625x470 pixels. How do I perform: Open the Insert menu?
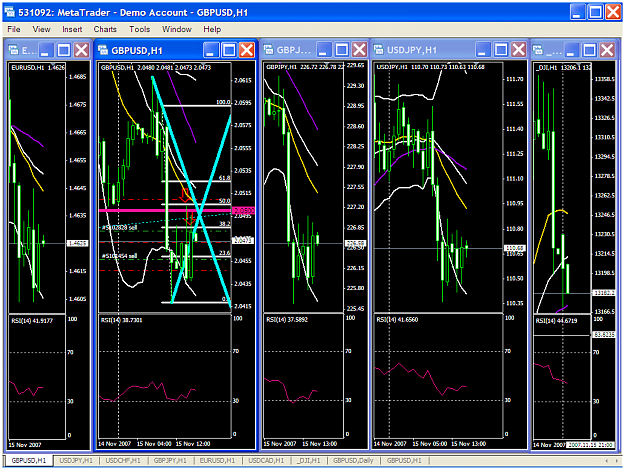click(72, 29)
